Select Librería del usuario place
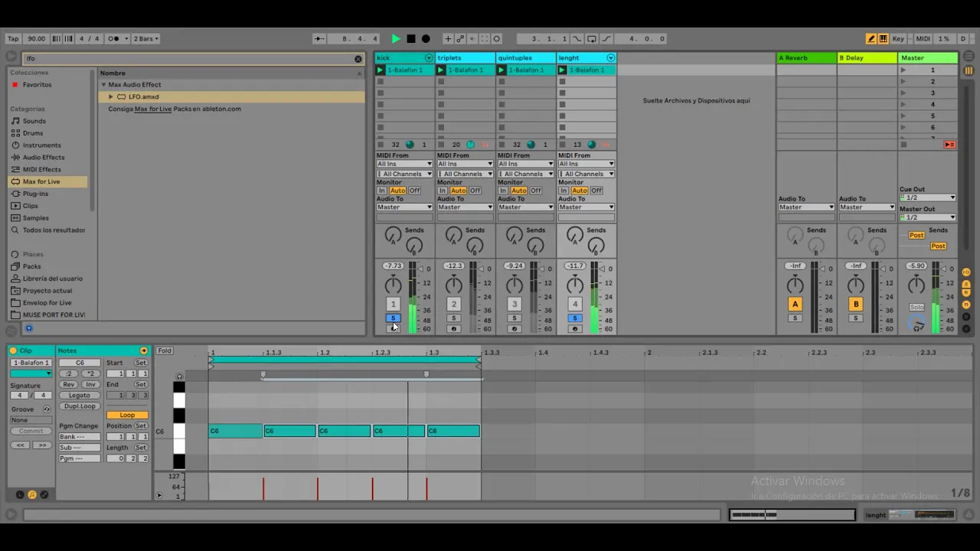Screen dimensions: 980x551 click(x=52, y=279)
